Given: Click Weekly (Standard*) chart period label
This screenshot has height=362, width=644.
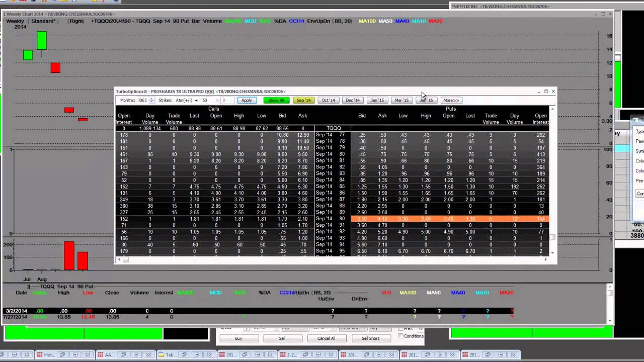Looking at the screenshot, I should pyautogui.click(x=32, y=21).
